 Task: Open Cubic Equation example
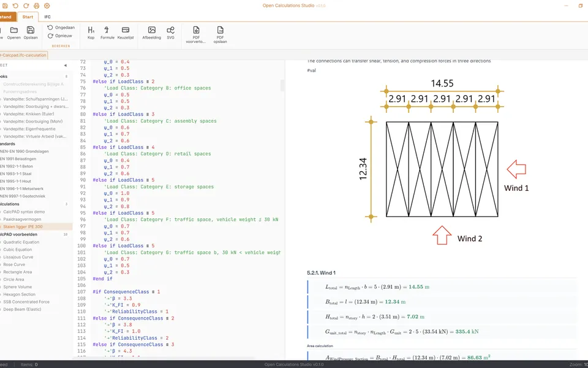pyautogui.click(x=18, y=250)
